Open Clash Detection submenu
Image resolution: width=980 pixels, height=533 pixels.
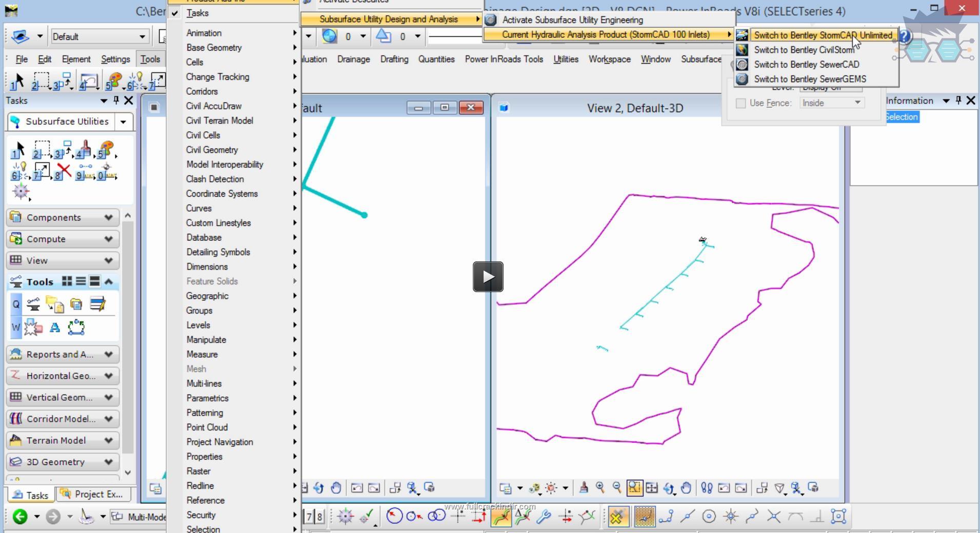click(235, 179)
